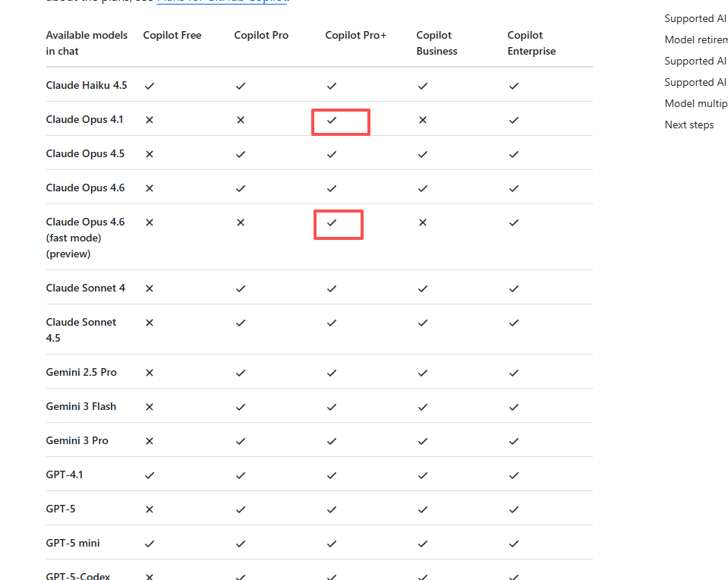The height and width of the screenshot is (580, 728).
Task: Select the 'Claude Sonnet 4.5' row label
Action: tap(80, 330)
